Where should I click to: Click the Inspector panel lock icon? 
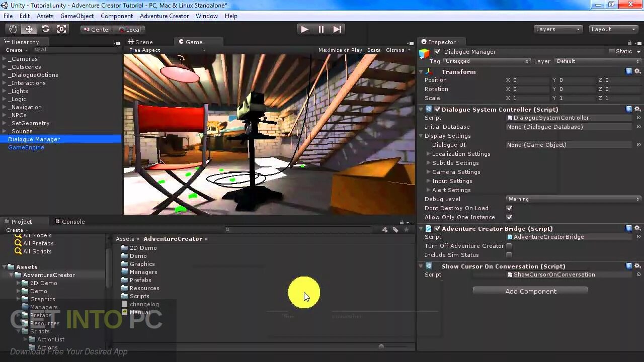click(x=629, y=42)
